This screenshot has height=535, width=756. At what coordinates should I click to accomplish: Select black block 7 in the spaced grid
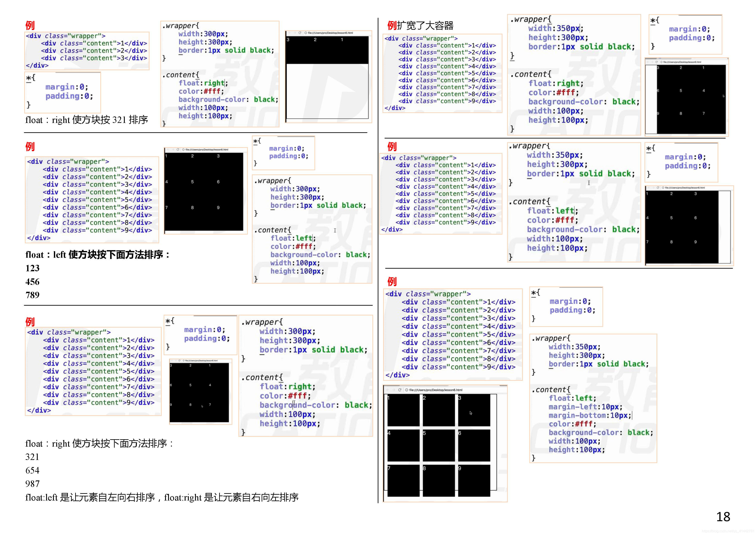[403, 481]
